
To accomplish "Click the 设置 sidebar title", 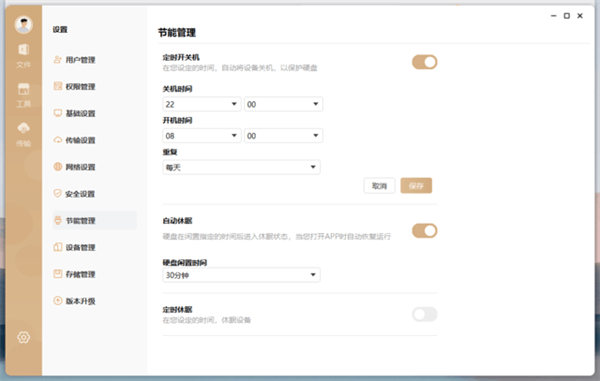I will pos(60,29).
